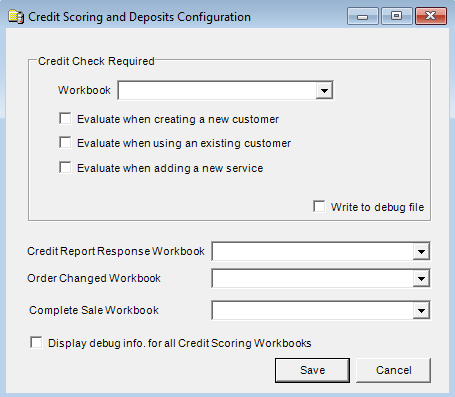Save the credit scoring configuration
Image resolution: width=455 pixels, height=397 pixels.
(x=312, y=370)
